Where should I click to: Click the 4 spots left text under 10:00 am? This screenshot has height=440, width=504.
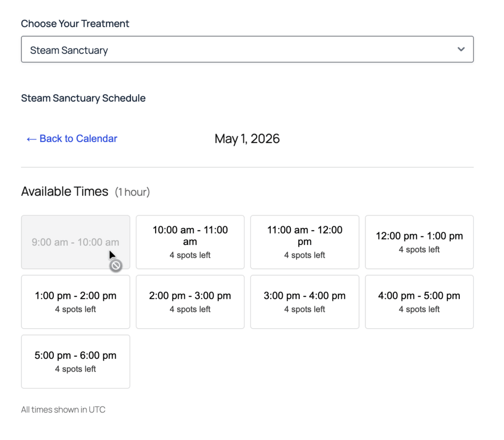click(x=190, y=255)
